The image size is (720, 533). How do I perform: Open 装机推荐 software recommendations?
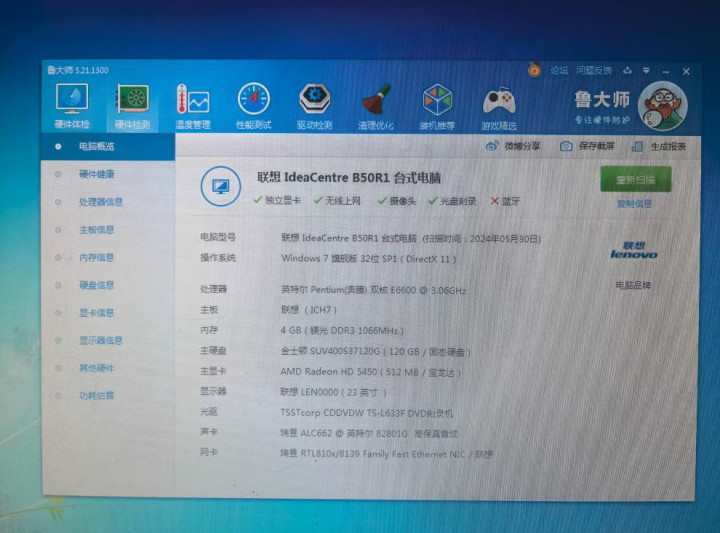tap(437, 107)
